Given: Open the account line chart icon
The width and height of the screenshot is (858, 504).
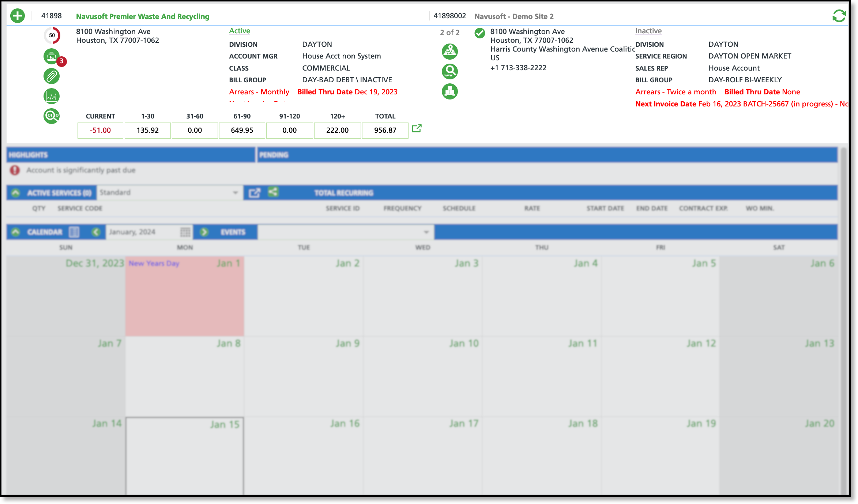Looking at the screenshot, I should 52,96.
